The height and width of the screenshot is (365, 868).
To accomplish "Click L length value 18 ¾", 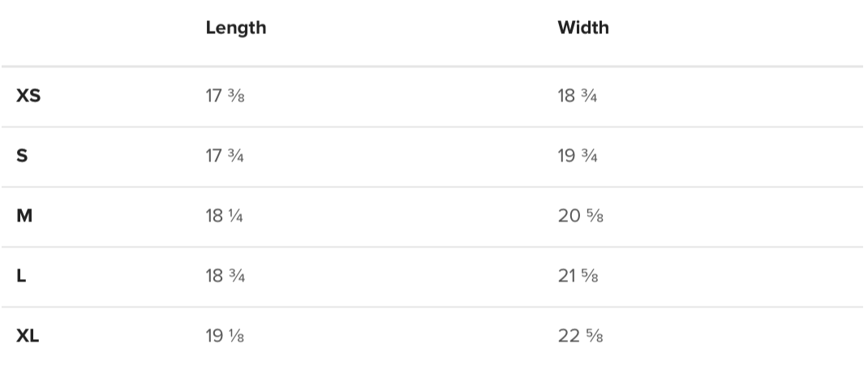I will 226,277.
